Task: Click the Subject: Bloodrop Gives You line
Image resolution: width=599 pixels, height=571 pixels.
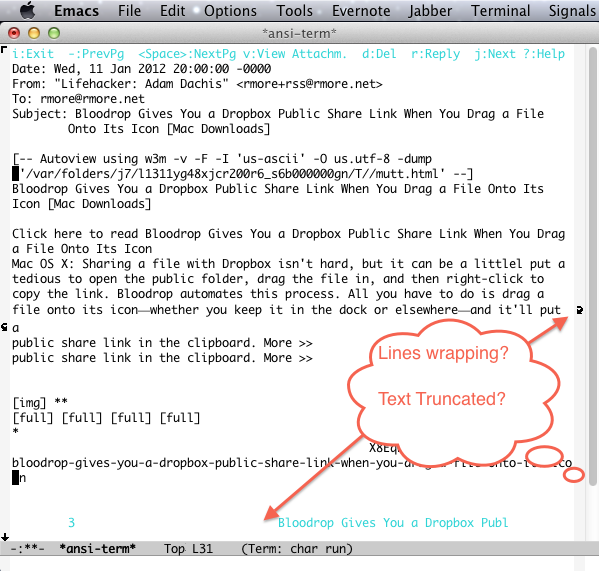Action: pyautogui.click(x=278, y=114)
